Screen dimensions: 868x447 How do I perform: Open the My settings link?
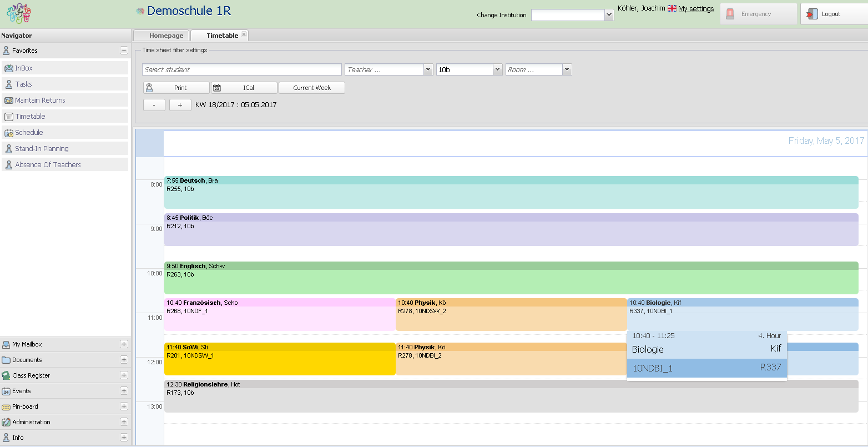tap(696, 9)
